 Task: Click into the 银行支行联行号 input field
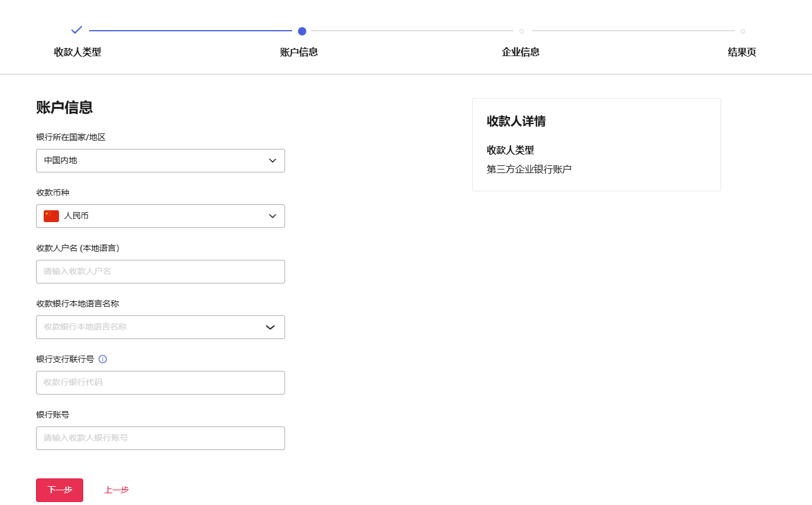click(160, 383)
